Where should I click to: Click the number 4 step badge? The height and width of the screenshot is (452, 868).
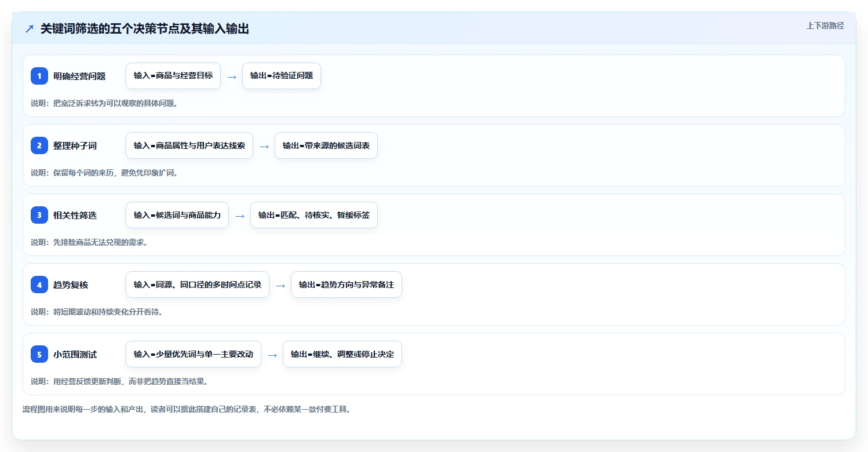(x=39, y=285)
